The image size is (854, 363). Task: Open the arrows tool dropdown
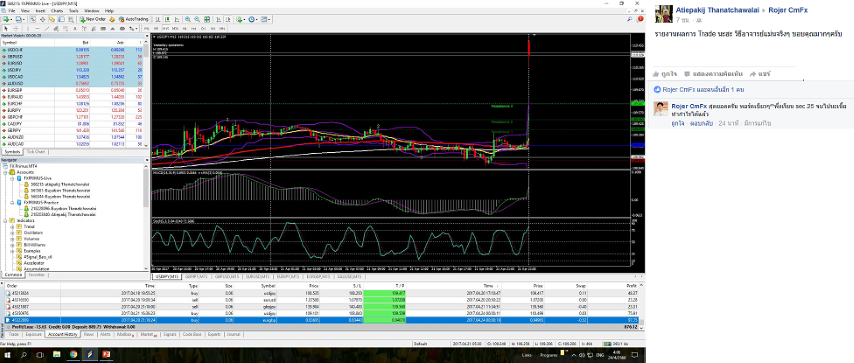pos(132,28)
